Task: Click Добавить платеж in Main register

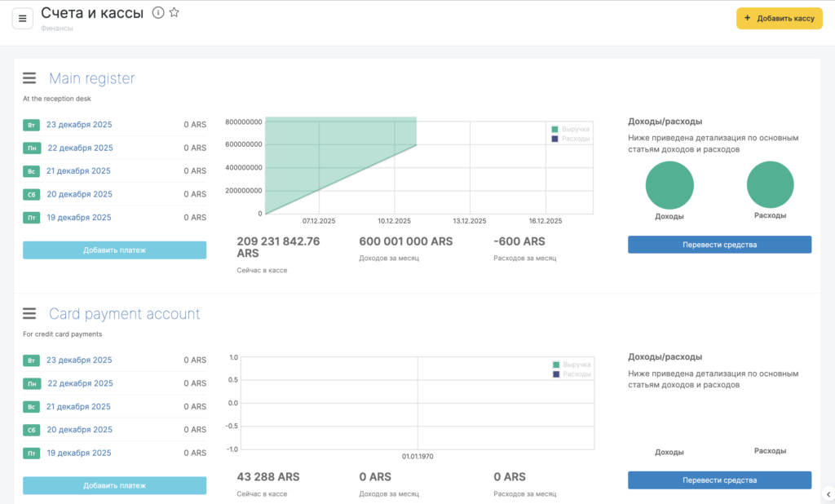Action: [114, 250]
